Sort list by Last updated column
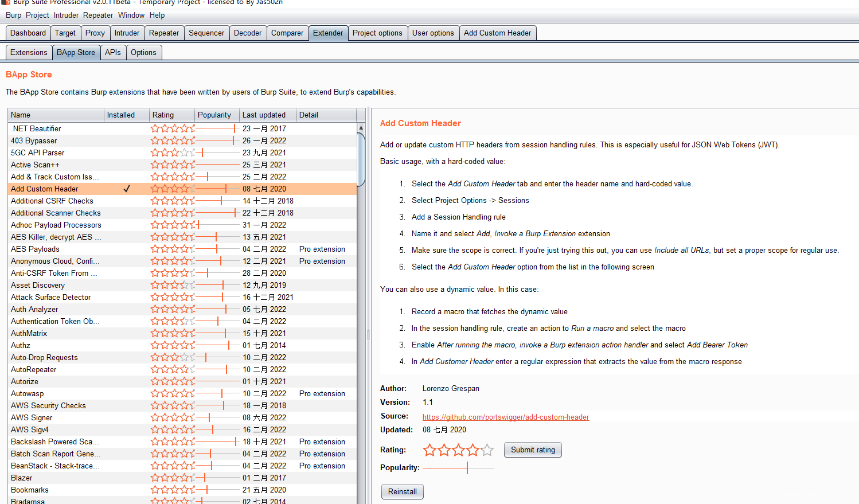 [268, 115]
